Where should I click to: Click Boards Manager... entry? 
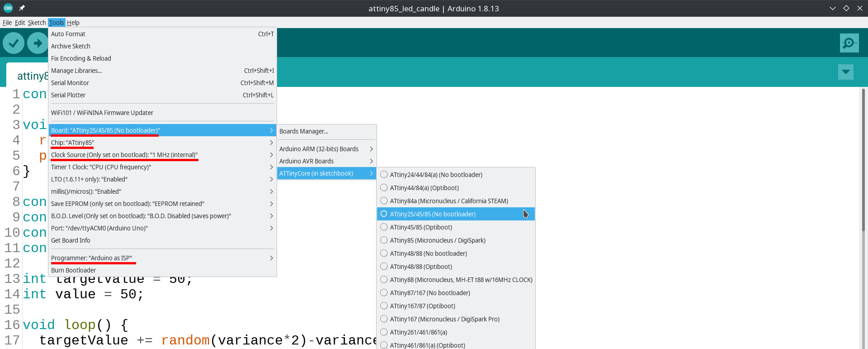point(326,131)
